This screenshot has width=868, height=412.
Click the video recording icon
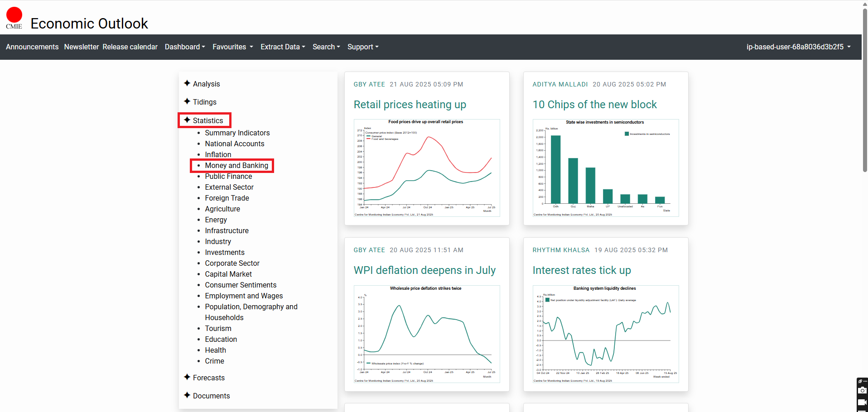tap(862, 402)
